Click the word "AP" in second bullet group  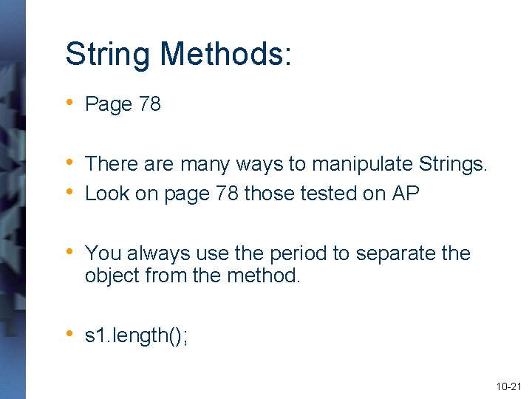(x=406, y=194)
